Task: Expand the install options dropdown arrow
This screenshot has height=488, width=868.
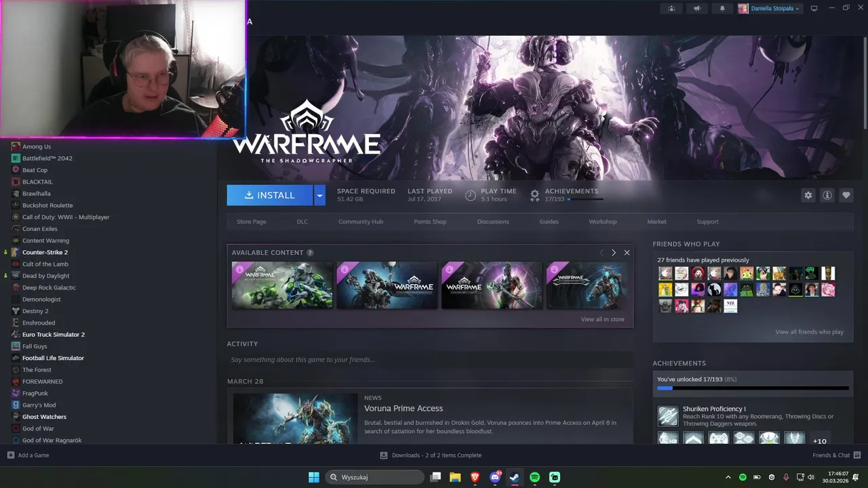Action: click(319, 195)
